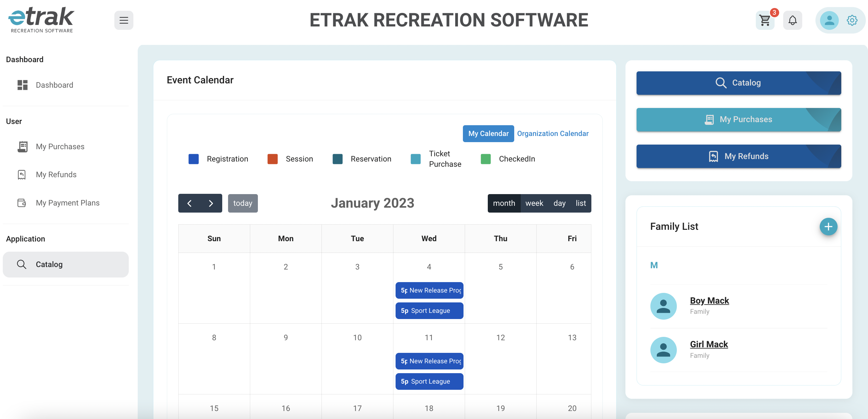Open the Girl Mack family link
Image resolution: width=868 pixels, height=419 pixels.
click(708, 345)
